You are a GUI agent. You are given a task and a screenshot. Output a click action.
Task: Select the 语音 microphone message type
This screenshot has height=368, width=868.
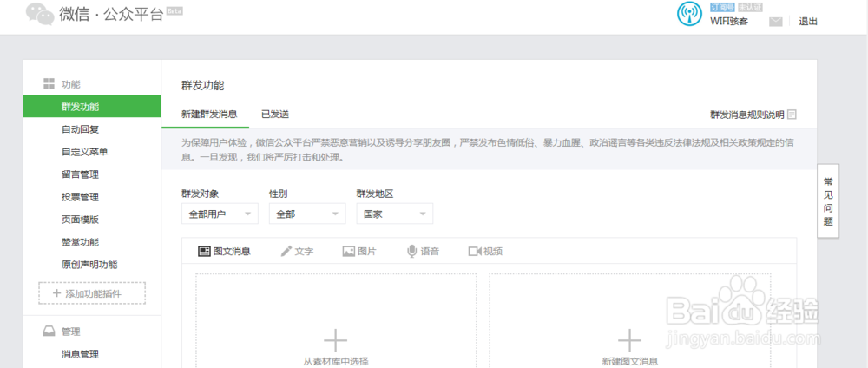point(424,251)
